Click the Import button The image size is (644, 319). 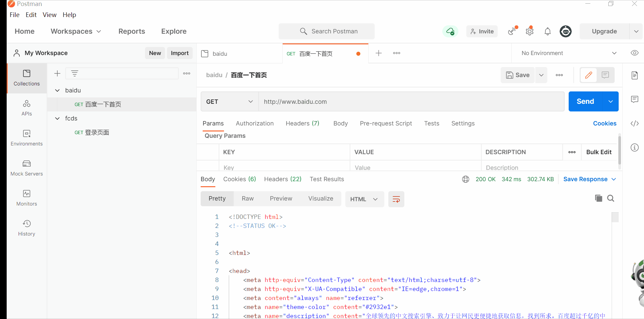[180, 53]
